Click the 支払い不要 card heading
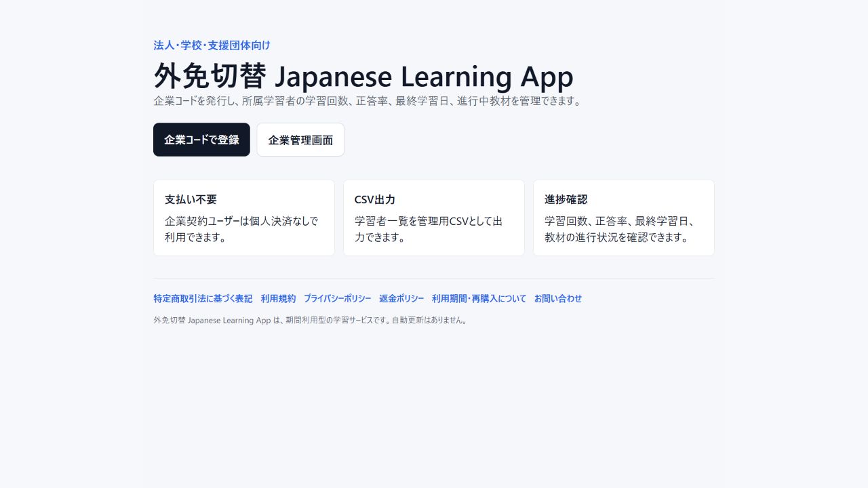 (x=191, y=199)
